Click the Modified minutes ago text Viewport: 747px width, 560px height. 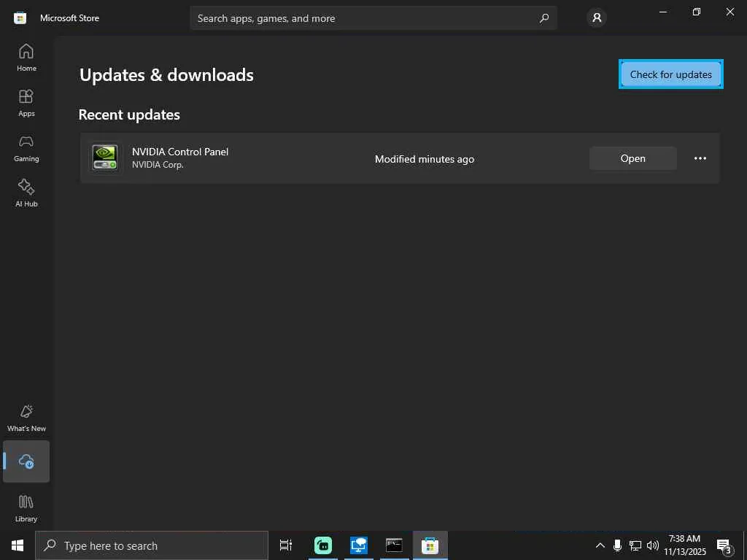pyautogui.click(x=425, y=159)
